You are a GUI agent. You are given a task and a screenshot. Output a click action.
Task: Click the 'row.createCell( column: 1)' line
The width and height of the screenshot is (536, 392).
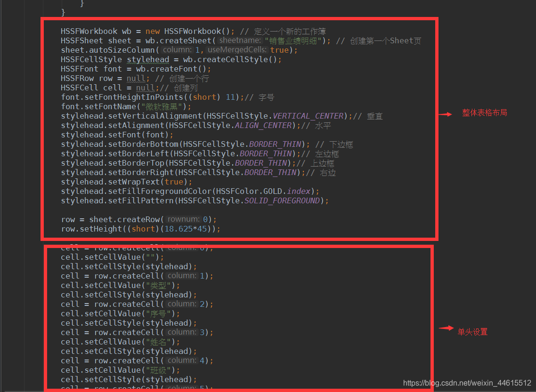137,276
